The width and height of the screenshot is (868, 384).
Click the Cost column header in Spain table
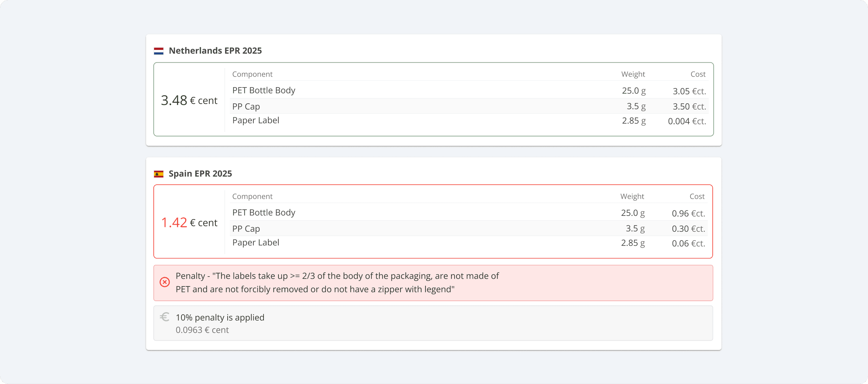coord(697,196)
